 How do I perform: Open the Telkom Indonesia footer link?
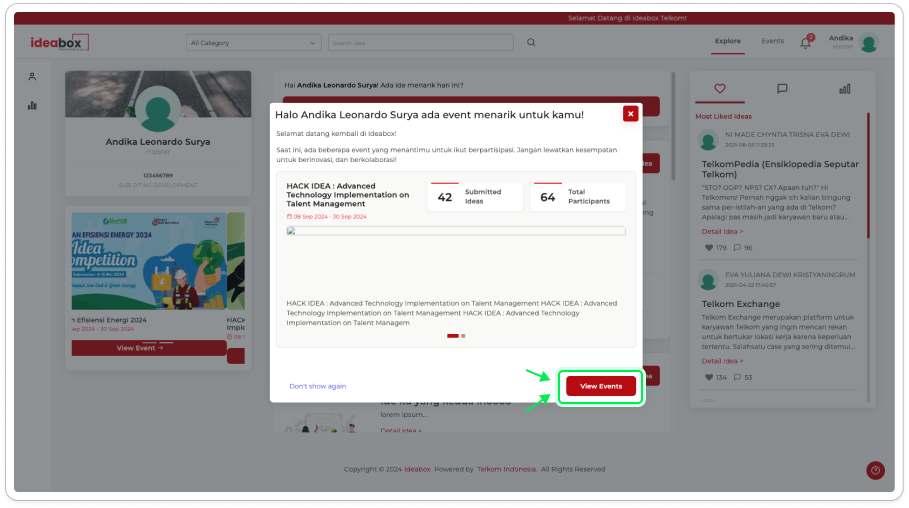pyautogui.click(x=507, y=469)
